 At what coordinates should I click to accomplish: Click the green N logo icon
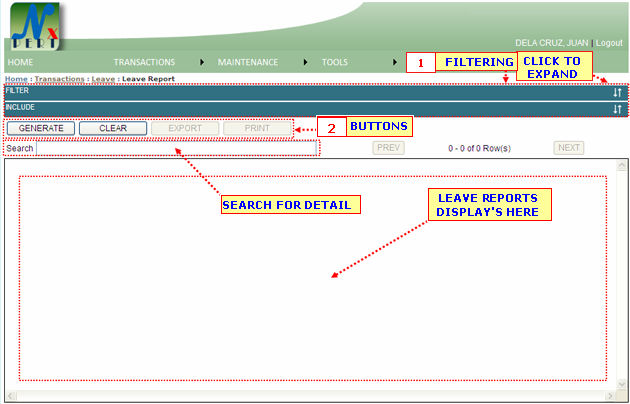34,27
